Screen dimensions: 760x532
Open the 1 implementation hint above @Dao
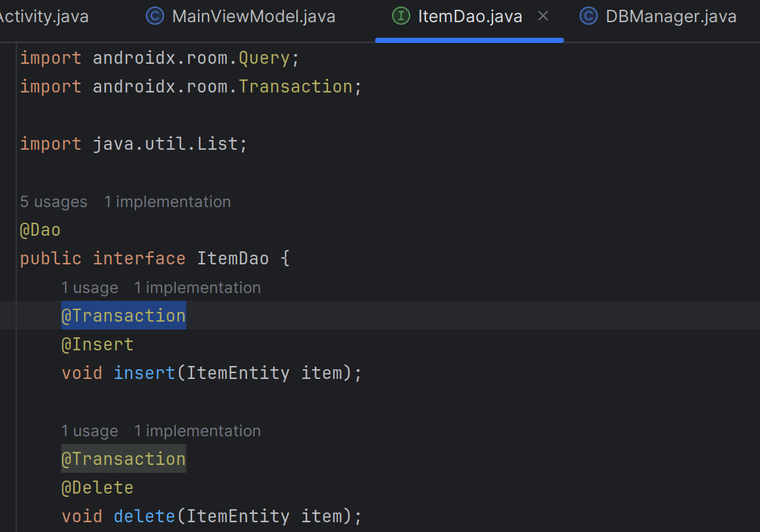coord(167,202)
